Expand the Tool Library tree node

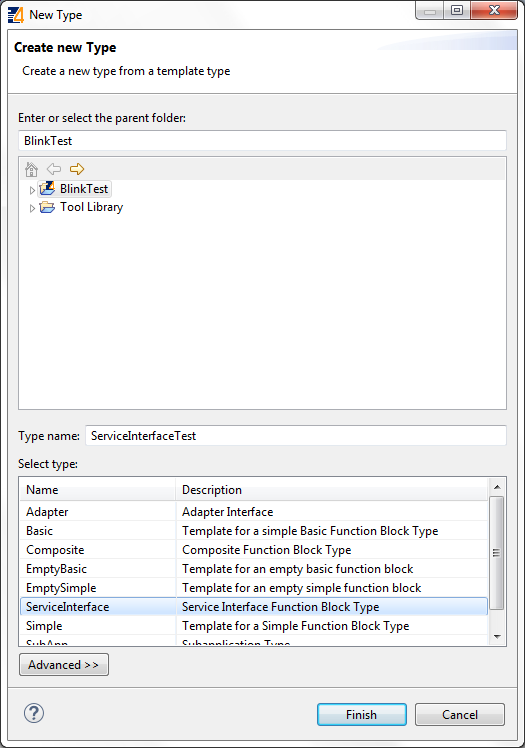32,208
